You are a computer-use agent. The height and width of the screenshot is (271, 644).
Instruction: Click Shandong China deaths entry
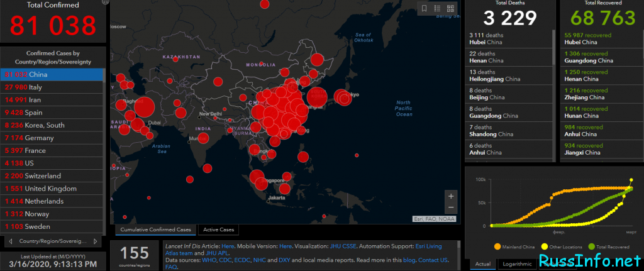coord(509,131)
